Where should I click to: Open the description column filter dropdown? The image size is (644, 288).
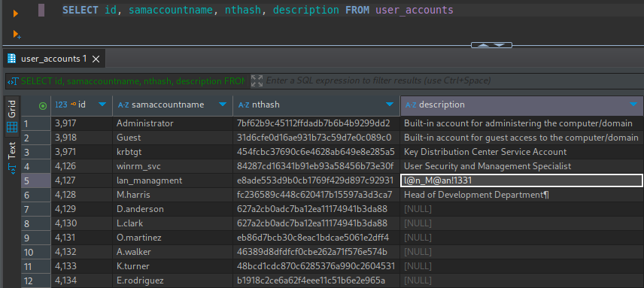(x=633, y=105)
